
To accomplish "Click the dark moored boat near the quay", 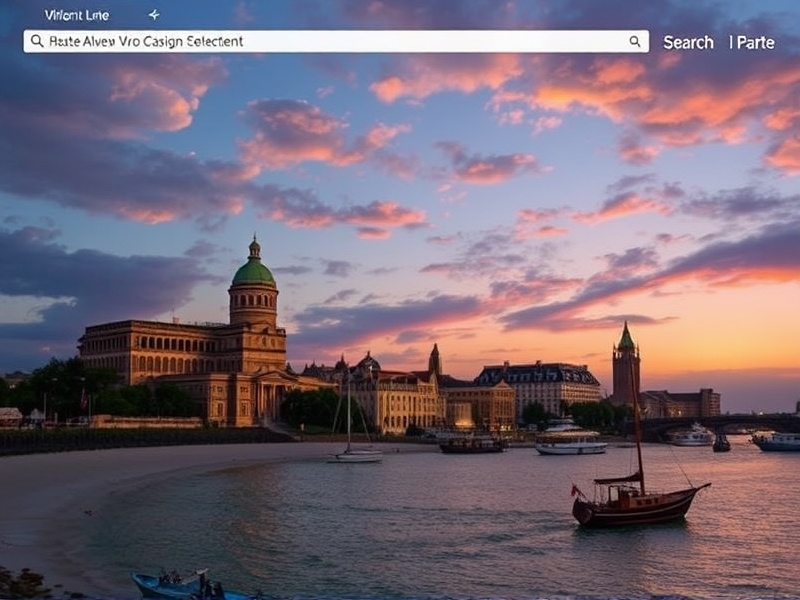I will tap(472, 445).
